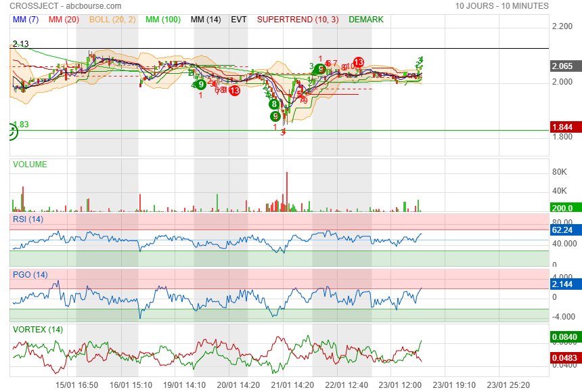
Task: Click the green 8 DeMark marker
Action: [x=274, y=104]
